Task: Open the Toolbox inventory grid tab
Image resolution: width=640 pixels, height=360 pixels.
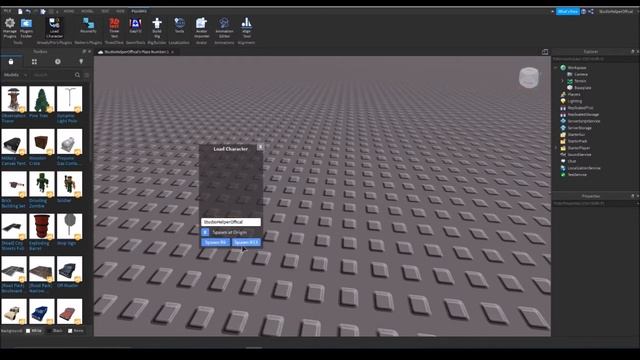Action: (34, 62)
